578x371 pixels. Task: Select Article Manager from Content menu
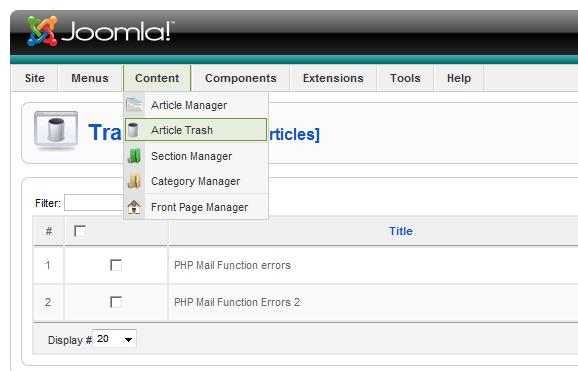(196, 105)
